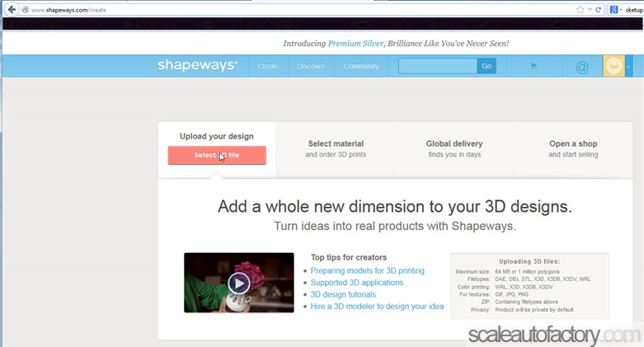Click the Go search button
This screenshot has width=644, height=347.
[487, 66]
